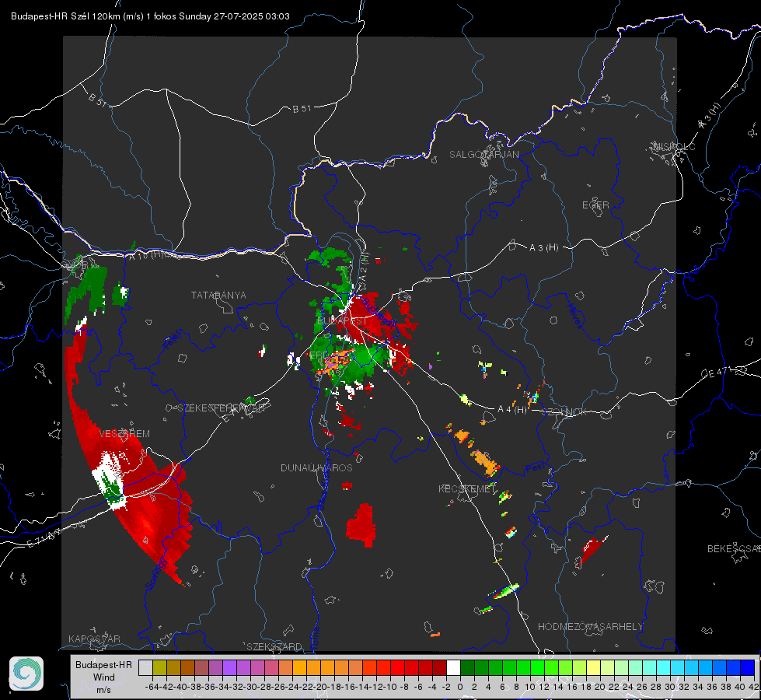
Task: Click the cyan swatch between 28 and 30
Action: [664, 667]
